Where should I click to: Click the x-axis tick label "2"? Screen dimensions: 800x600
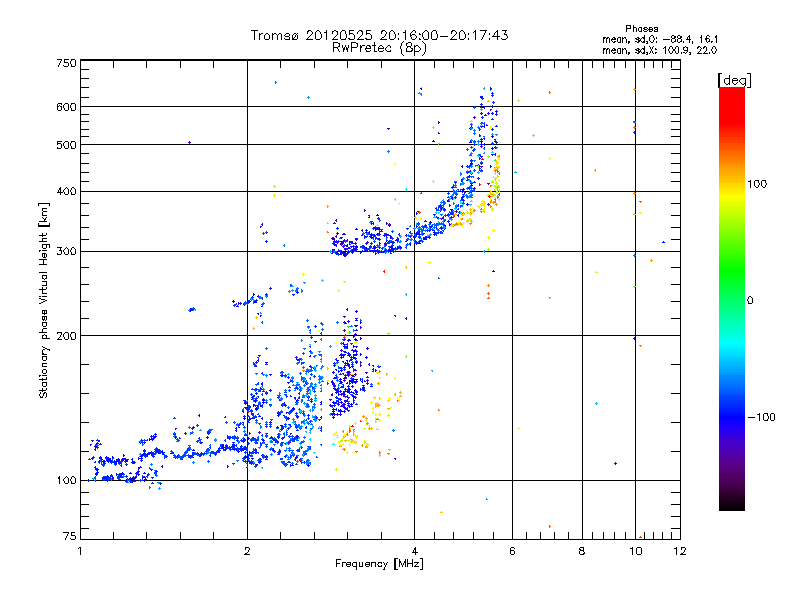click(247, 551)
